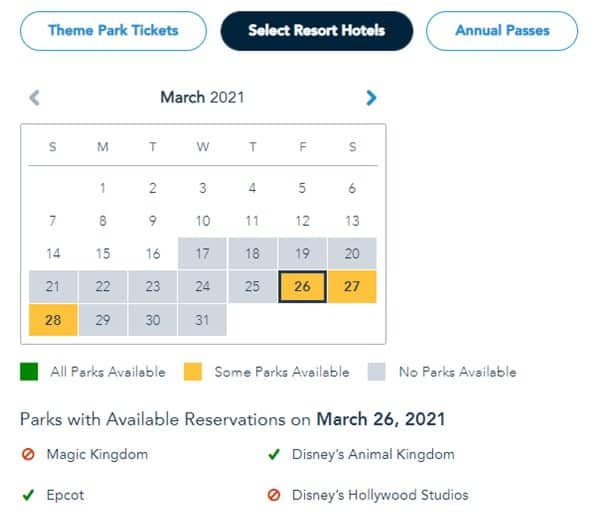Image resolution: width=599 pixels, height=523 pixels.
Task: Select March 10 on the calendar
Action: 202,220
